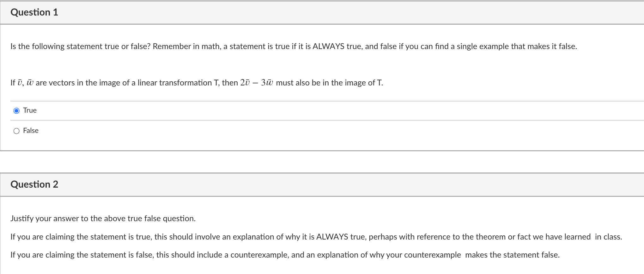Select the False radio button
644x274 pixels.
16,131
